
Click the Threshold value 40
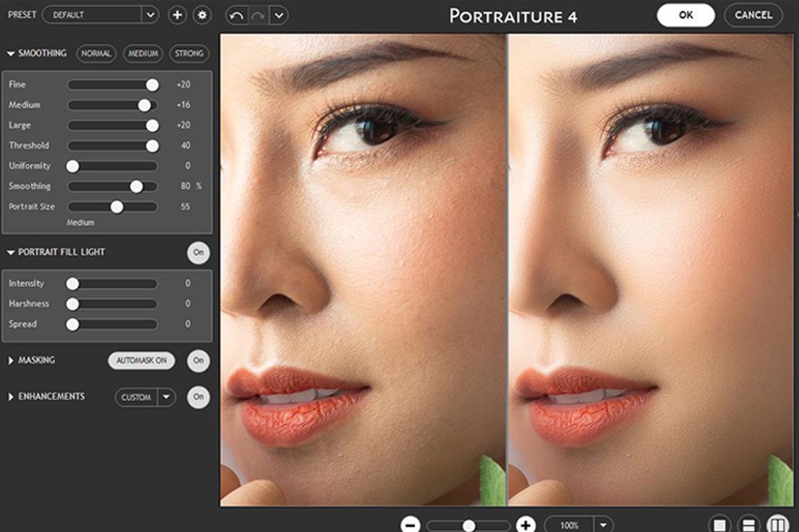point(186,145)
